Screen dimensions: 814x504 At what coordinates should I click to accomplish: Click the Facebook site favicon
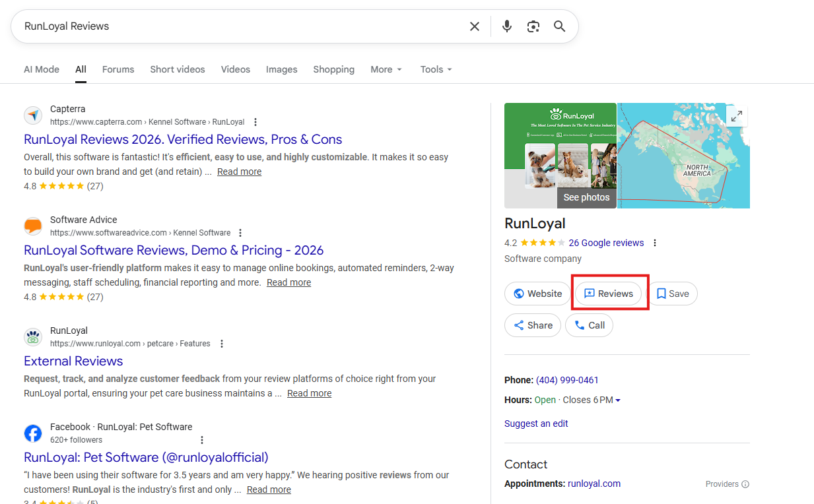click(x=33, y=433)
